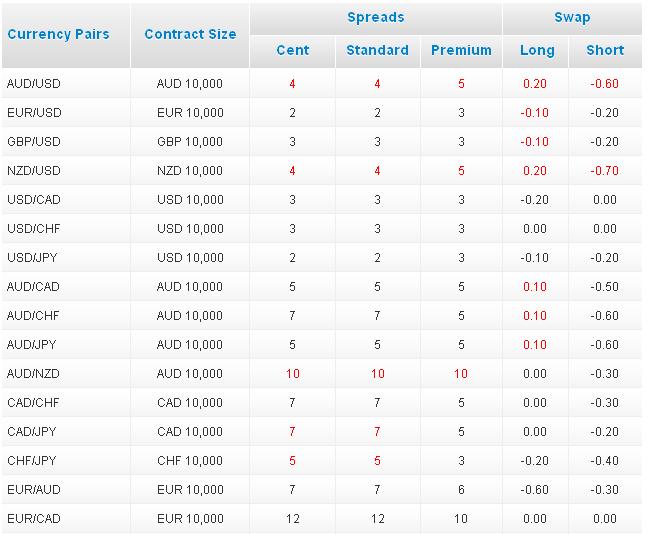Click the AUD/NZD Cent spread value 10
This screenshot has width=653, height=535.
293,374
